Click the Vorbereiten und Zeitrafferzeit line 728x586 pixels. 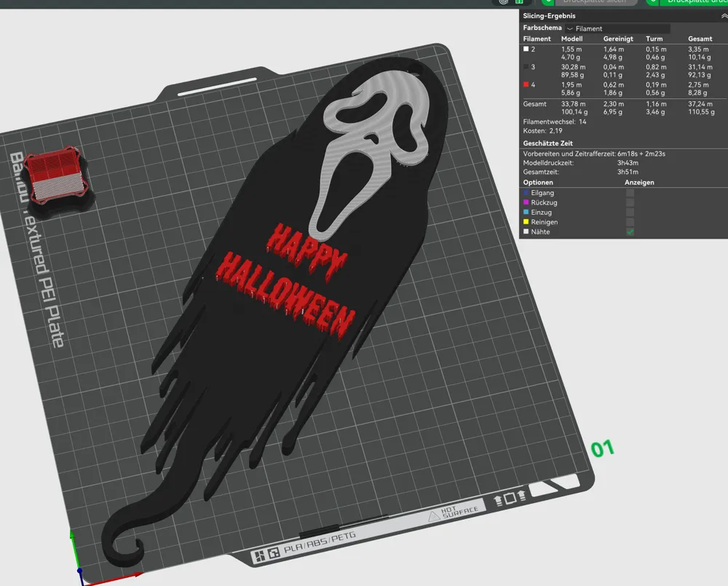click(x=594, y=154)
